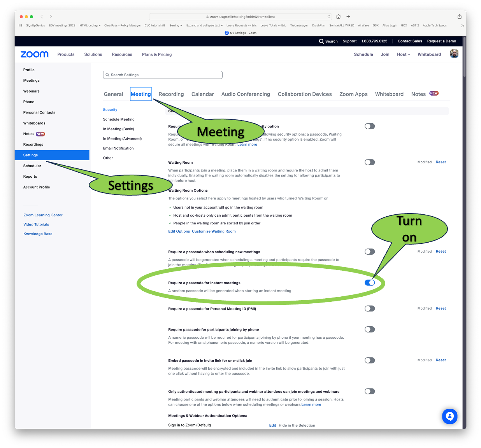The image size is (481, 448).
Task: Click the magnifier icon in the black header
Action: coord(321,41)
